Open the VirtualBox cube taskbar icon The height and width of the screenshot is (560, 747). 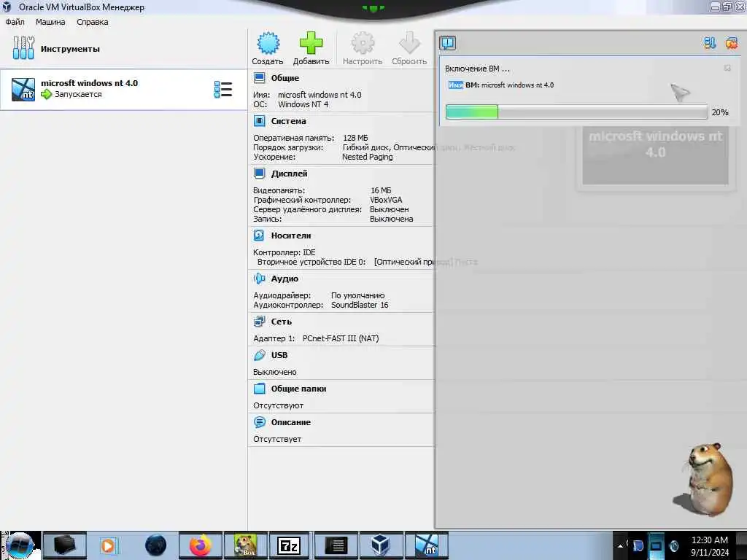click(380, 545)
